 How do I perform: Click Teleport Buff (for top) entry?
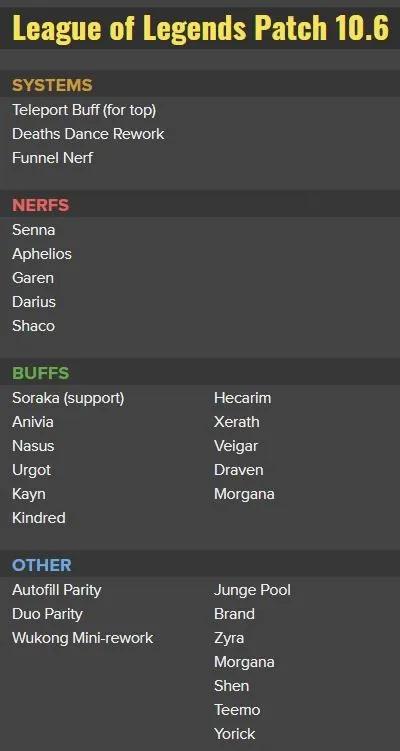pyautogui.click(x=84, y=110)
